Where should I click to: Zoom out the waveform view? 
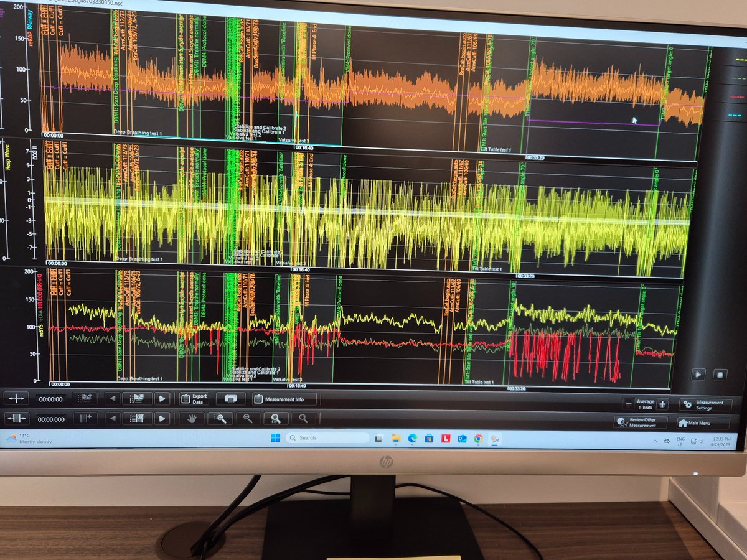click(248, 419)
